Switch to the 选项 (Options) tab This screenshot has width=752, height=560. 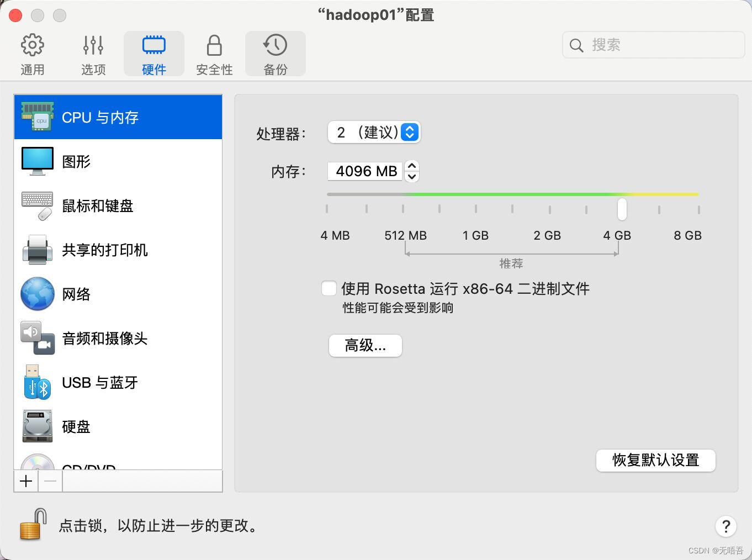point(93,54)
